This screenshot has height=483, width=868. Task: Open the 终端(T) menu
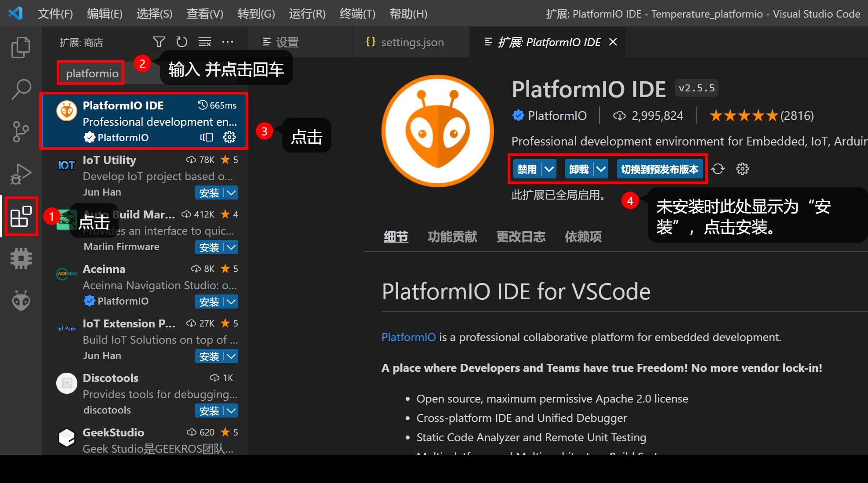point(357,14)
